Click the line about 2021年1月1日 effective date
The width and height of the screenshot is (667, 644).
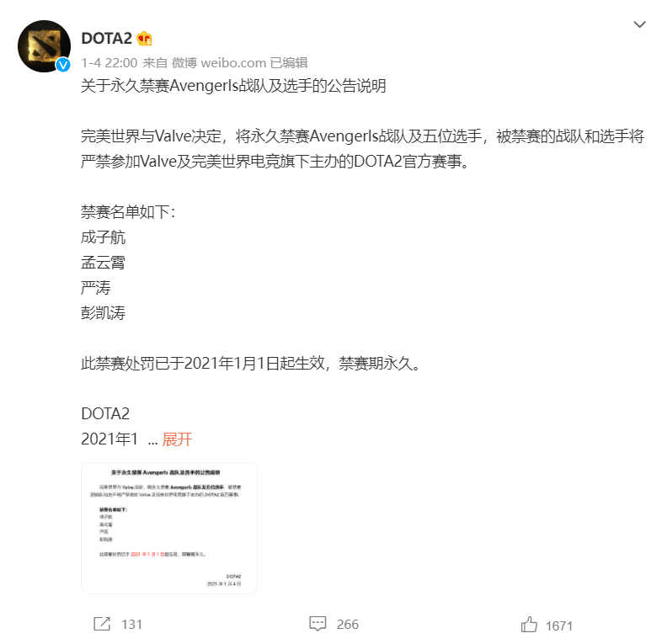(x=251, y=364)
